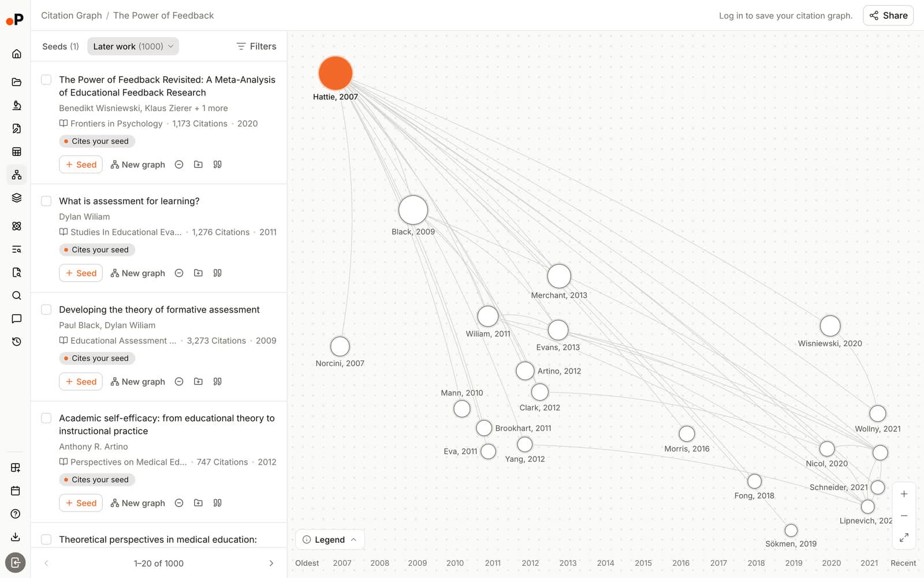Expand the Legend panel
This screenshot has width=924, height=578.
330,540
